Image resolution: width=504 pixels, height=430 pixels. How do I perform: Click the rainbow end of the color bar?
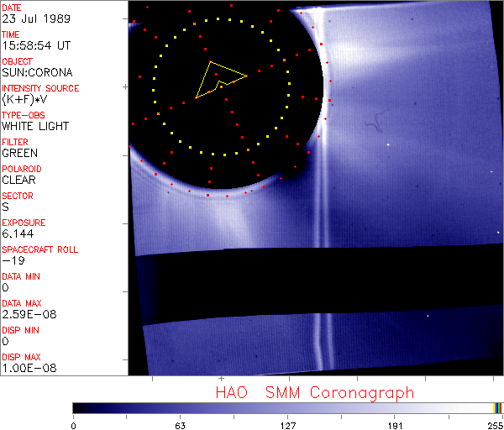point(498,407)
